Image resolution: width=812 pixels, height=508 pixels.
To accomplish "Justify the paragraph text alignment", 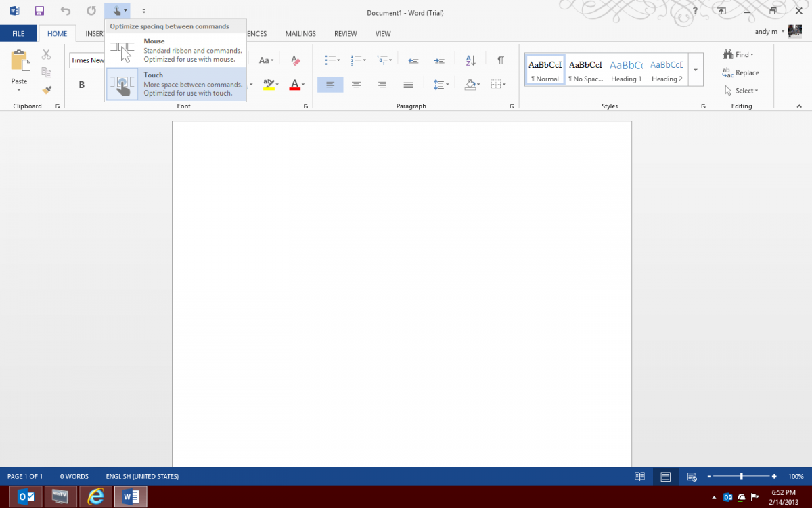I will click(x=408, y=85).
